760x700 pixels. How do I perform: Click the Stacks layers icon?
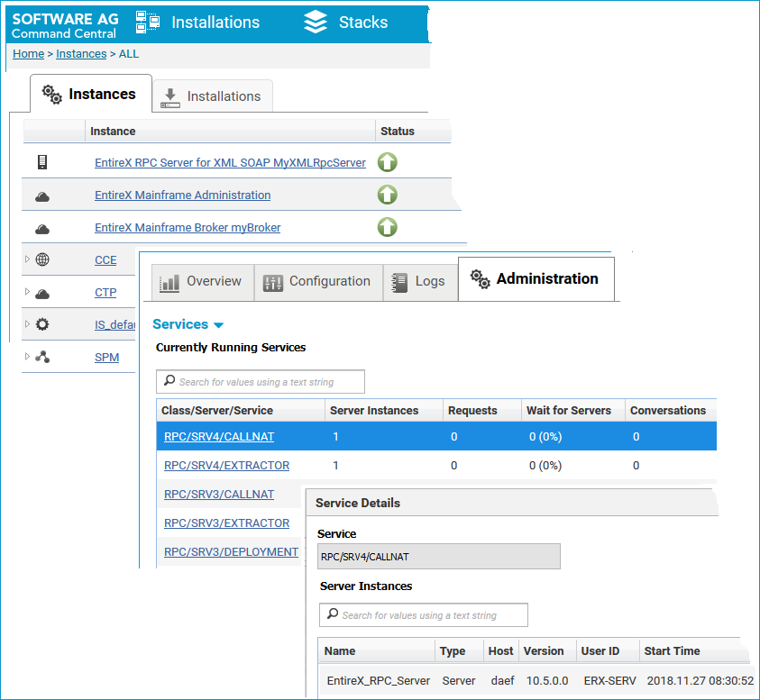point(315,23)
